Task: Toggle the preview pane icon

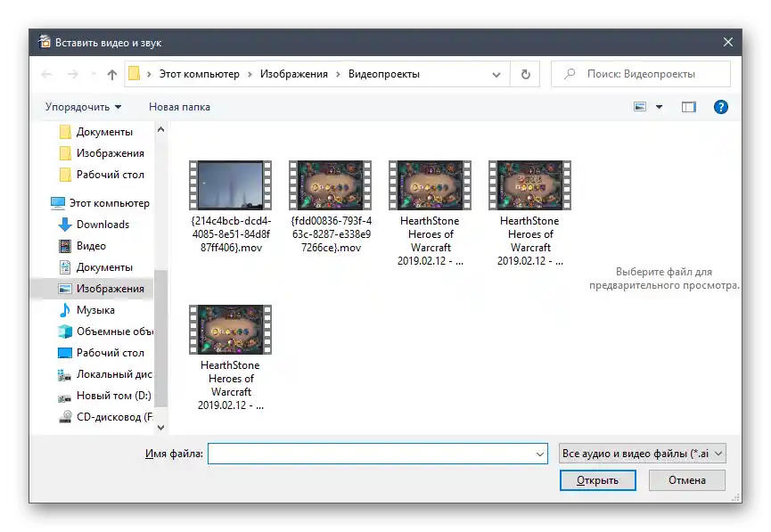Action: click(x=688, y=107)
